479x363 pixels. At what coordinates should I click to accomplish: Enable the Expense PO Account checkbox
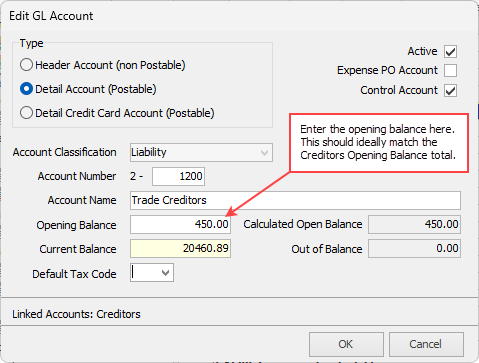coord(450,71)
